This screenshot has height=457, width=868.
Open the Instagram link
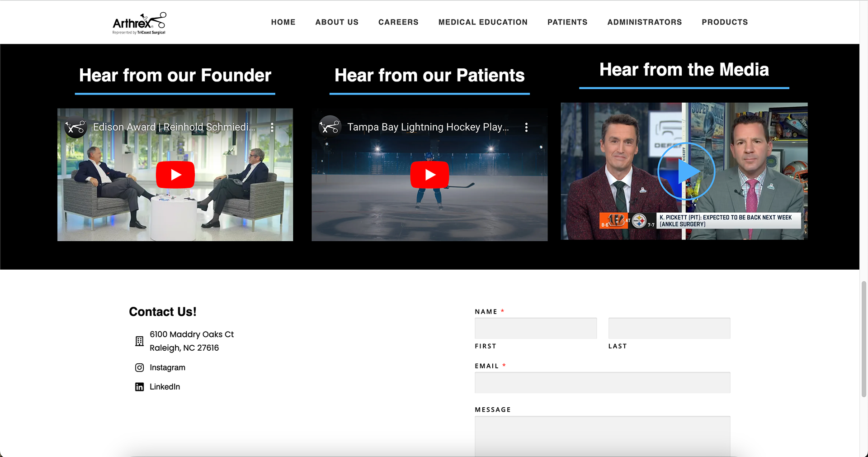pos(167,367)
